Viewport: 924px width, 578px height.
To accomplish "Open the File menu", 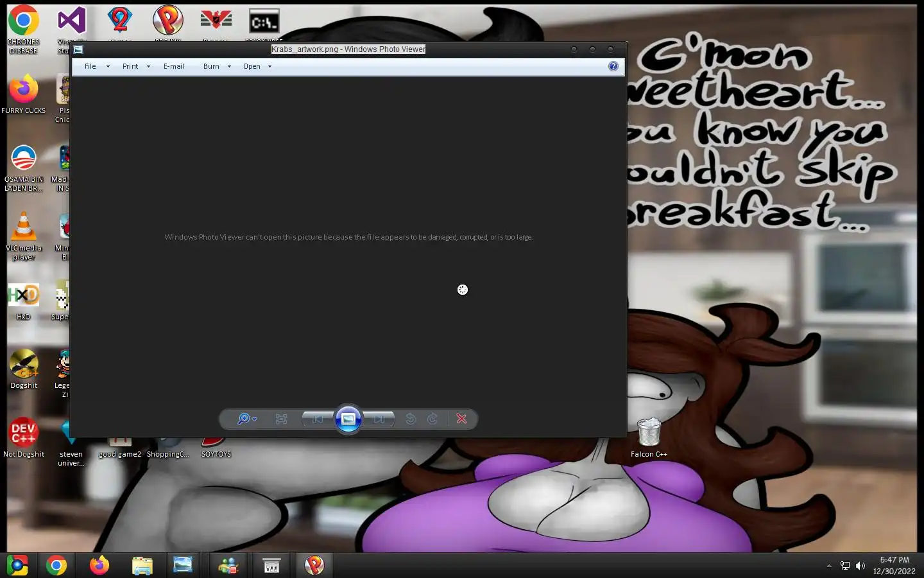I will tap(90, 66).
